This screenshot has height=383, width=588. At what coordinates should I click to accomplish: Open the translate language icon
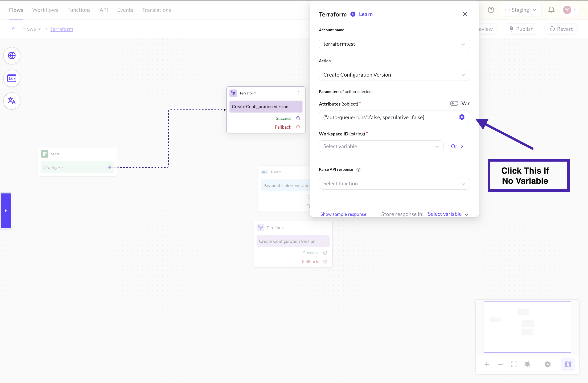tap(12, 101)
